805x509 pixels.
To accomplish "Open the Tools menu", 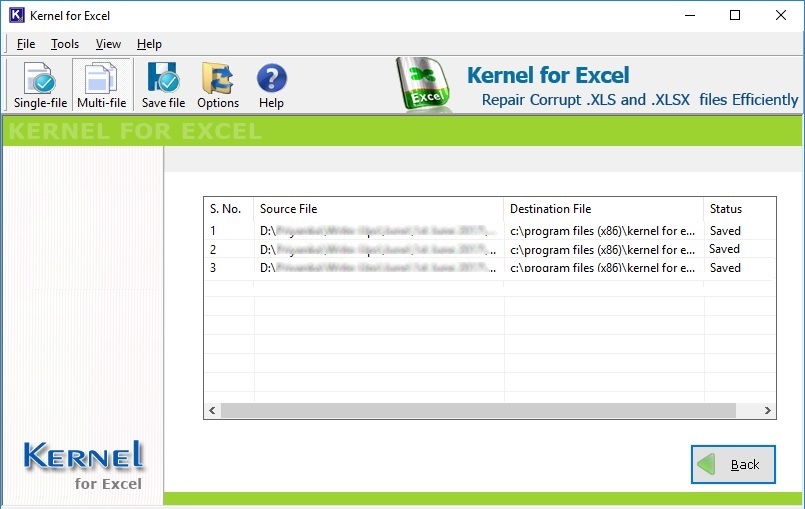I will pos(65,44).
